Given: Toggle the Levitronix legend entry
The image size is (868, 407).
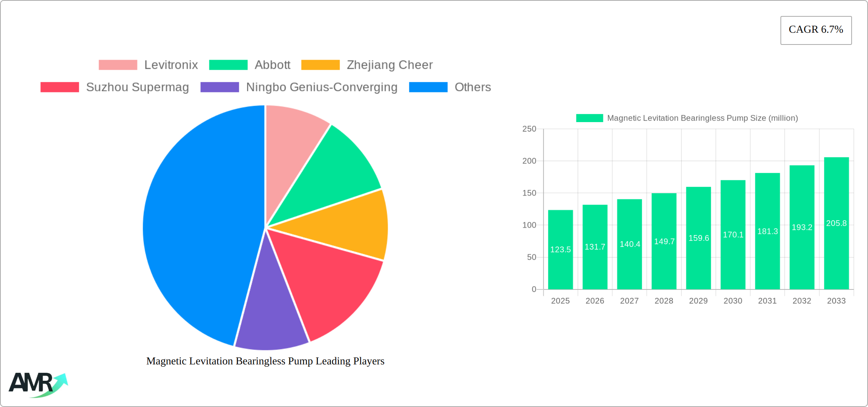Looking at the screenshot, I should pyautogui.click(x=171, y=65).
